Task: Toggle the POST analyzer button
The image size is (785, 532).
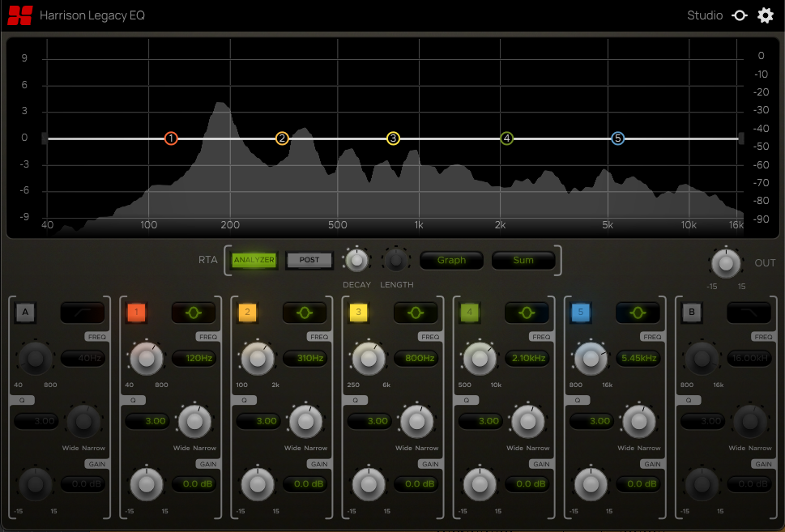Action: (x=309, y=260)
